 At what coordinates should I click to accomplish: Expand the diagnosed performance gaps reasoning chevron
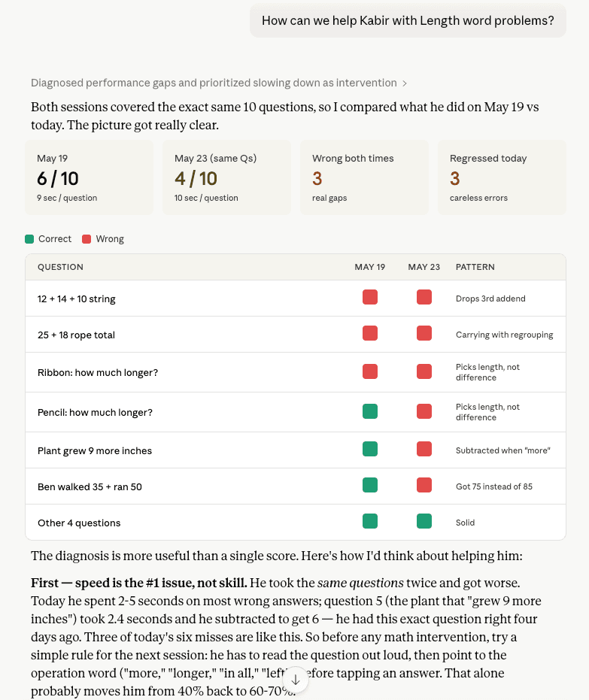coord(405,83)
